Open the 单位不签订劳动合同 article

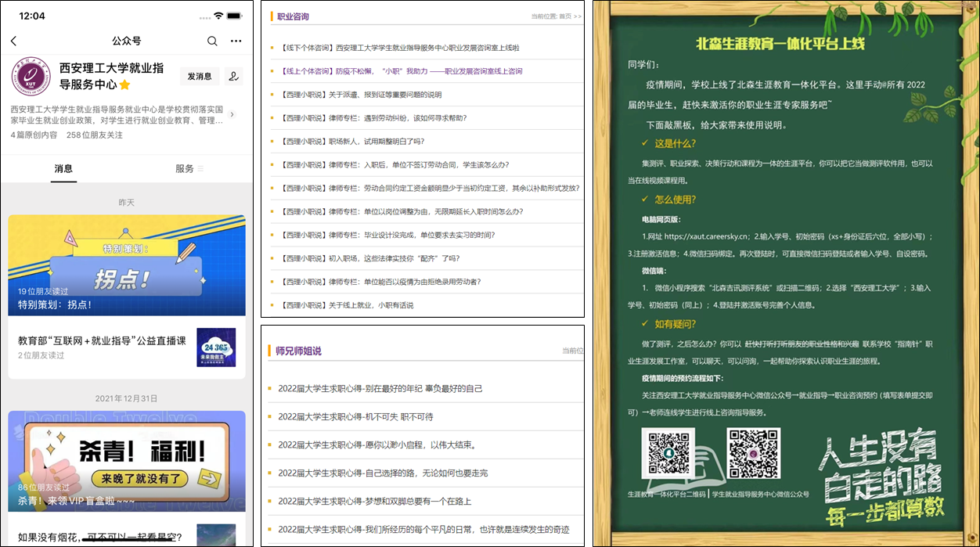[x=394, y=165]
